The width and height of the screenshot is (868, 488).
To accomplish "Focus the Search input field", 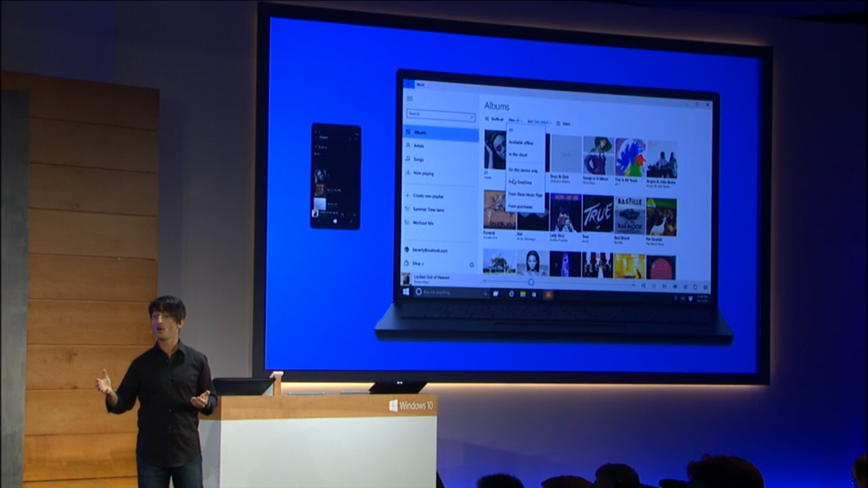I will pyautogui.click(x=441, y=115).
